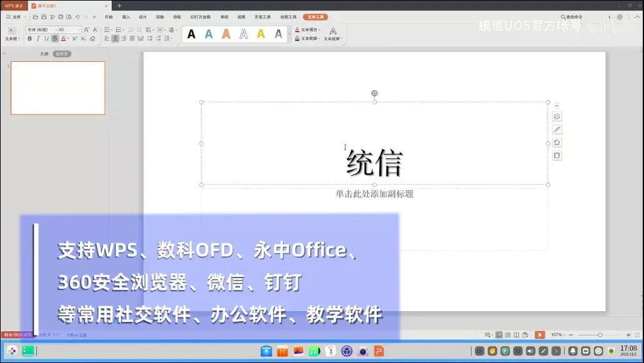
Task: Align text right
Action: pyautogui.click(x=124, y=39)
